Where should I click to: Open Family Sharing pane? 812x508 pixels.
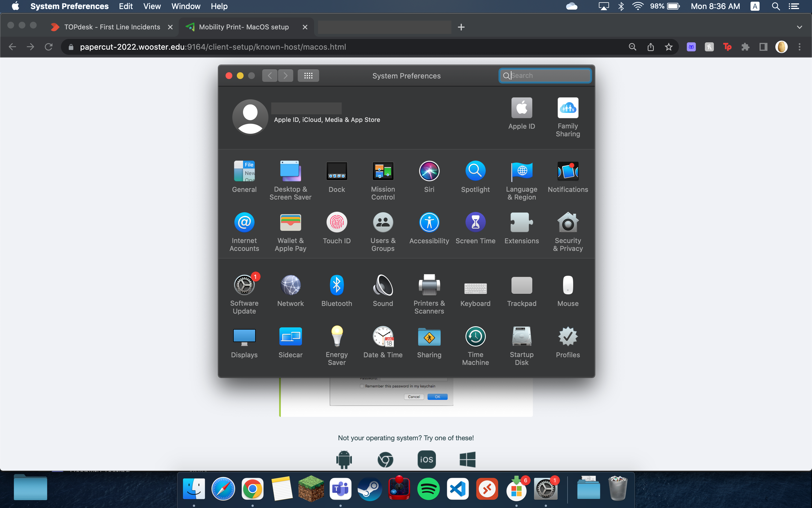point(568,117)
